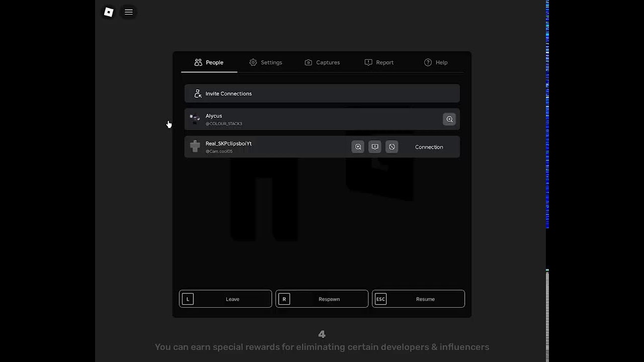Report Real_SKPclipsboiYt using flag icon
The image size is (644, 362).
click(375, 147)
